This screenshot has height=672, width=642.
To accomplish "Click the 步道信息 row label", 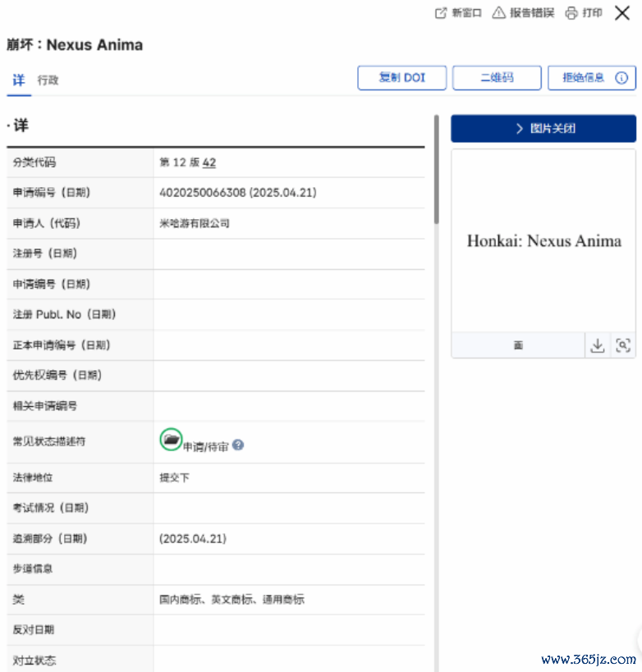I will [33, 569].
